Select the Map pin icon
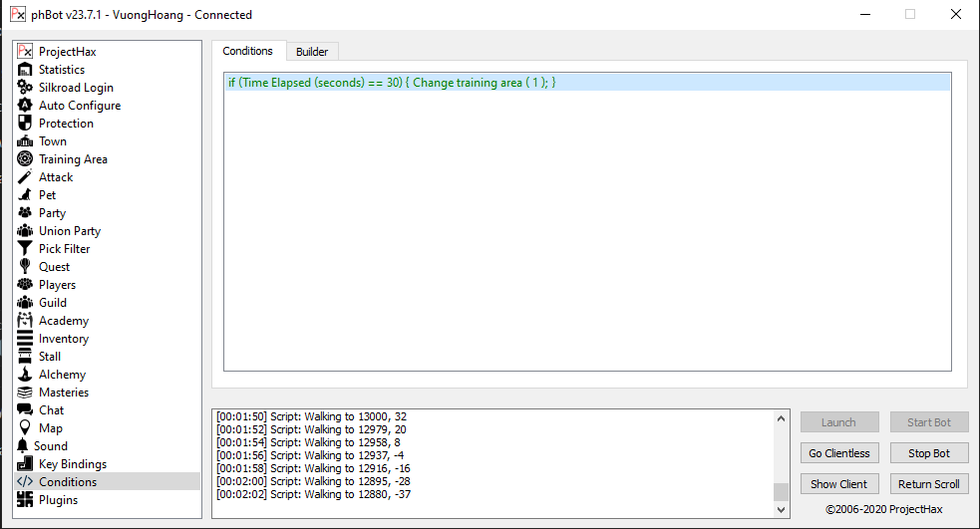Screen dimensions: 980x529 (25, 428)
